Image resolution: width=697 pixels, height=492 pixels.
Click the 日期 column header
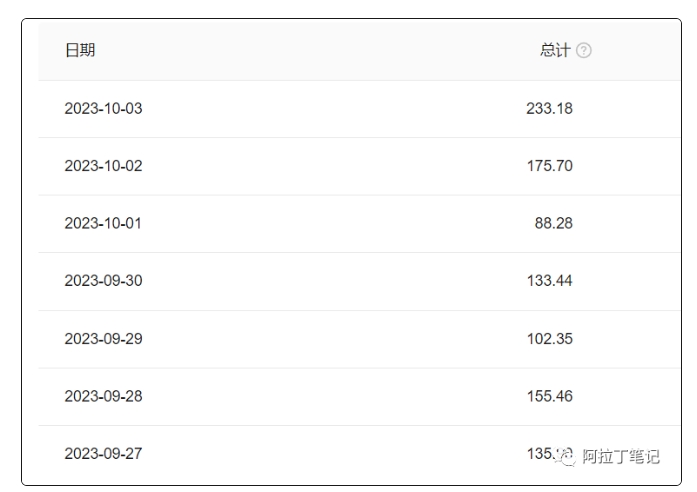[x=80, y=51]
